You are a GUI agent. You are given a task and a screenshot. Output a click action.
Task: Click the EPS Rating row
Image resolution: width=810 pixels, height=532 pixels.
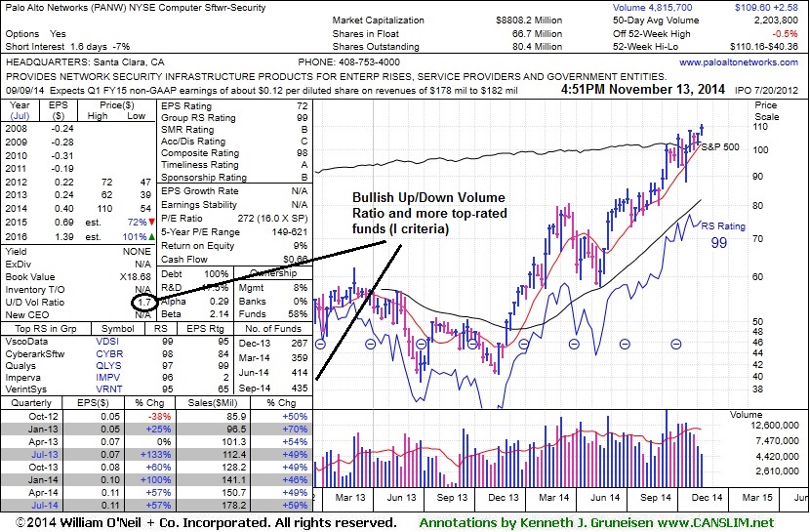(x=234, y=105)
